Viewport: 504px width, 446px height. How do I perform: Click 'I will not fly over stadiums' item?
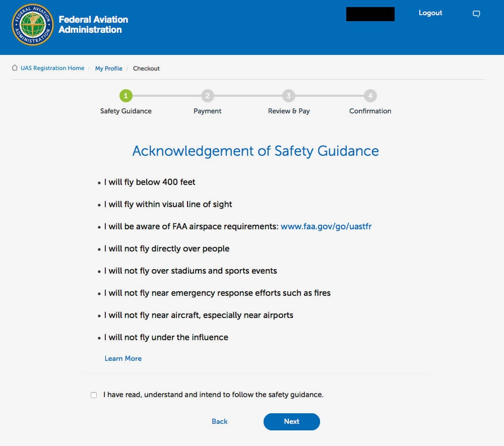point(191,271)
